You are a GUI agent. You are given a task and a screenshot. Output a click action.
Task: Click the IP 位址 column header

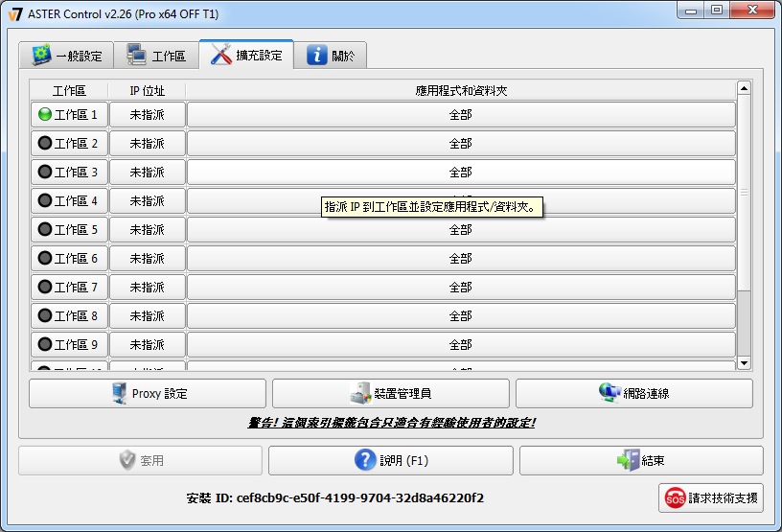coord(148,91)
